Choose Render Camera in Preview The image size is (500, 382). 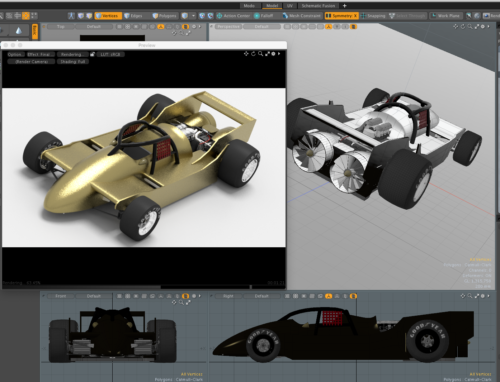(x=31, y=62)
